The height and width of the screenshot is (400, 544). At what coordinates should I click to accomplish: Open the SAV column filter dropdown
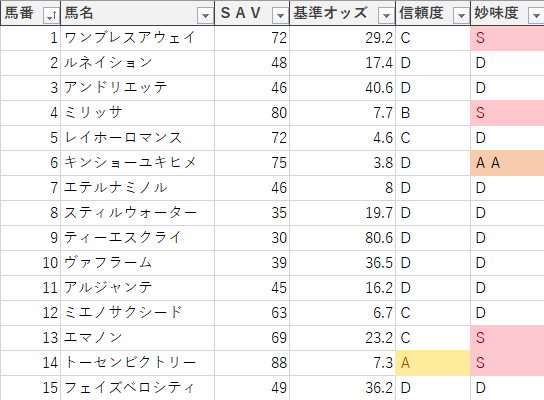[x=280, y=15]
